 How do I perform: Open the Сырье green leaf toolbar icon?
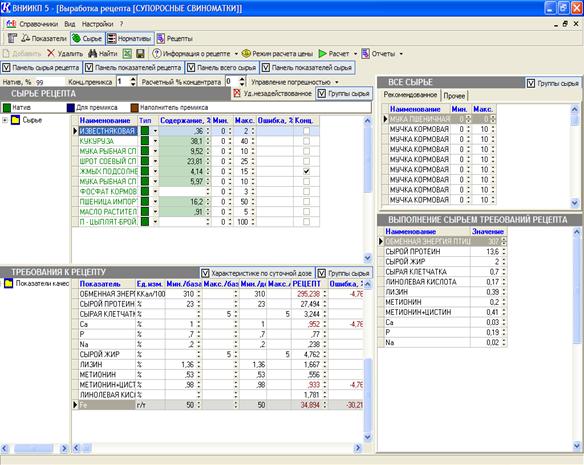(x=76, y=38)
